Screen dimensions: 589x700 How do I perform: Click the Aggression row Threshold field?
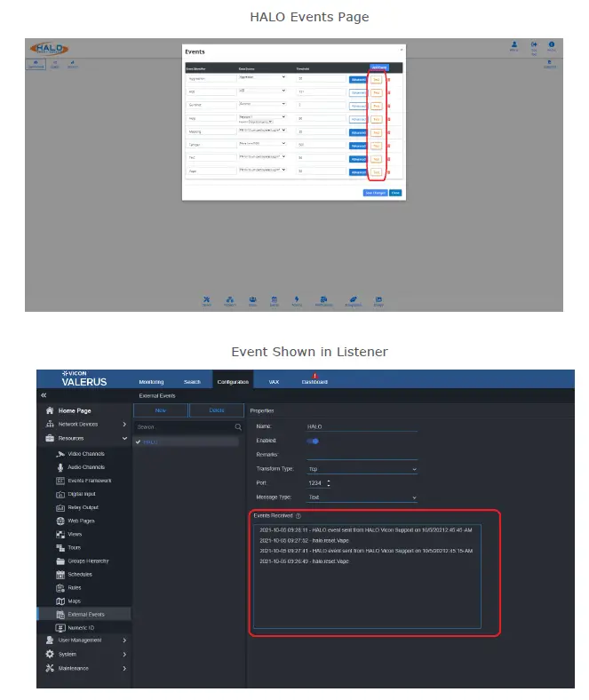(x=321, y=78)
